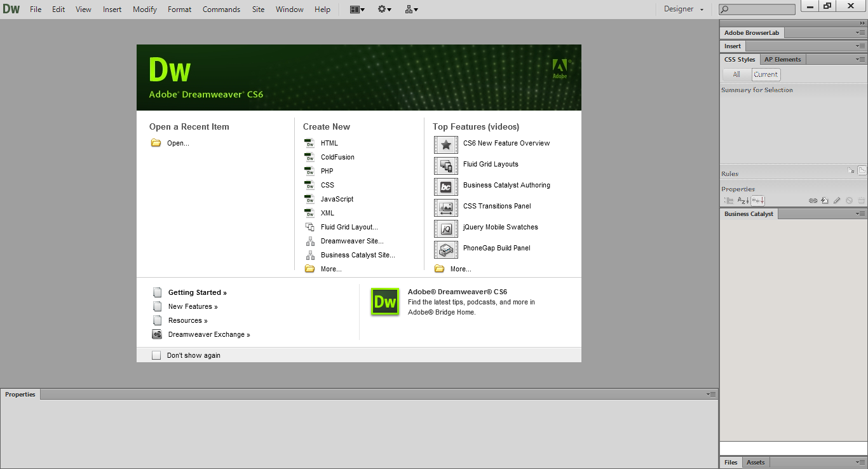The width and height of the screenshot is (868, 469).
Task: Click the Dreamweaver Exchange icon
Action: [x=157, y=334]
